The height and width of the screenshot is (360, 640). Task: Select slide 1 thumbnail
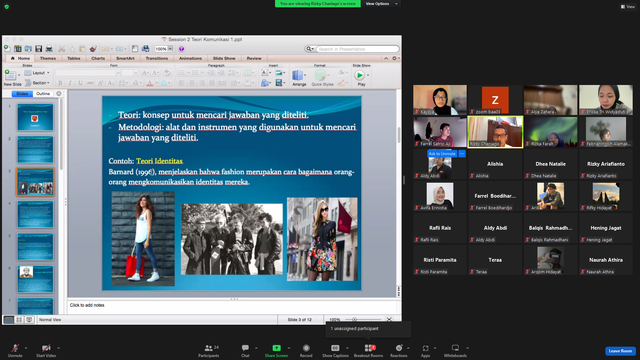pyautogui.click(x=35, y=117)
